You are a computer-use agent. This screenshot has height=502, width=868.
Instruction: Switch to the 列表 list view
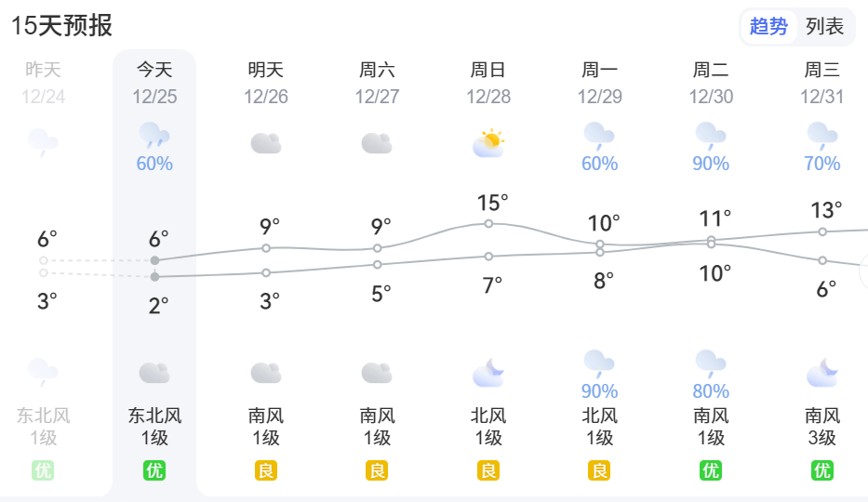click(x=824, y=27)
